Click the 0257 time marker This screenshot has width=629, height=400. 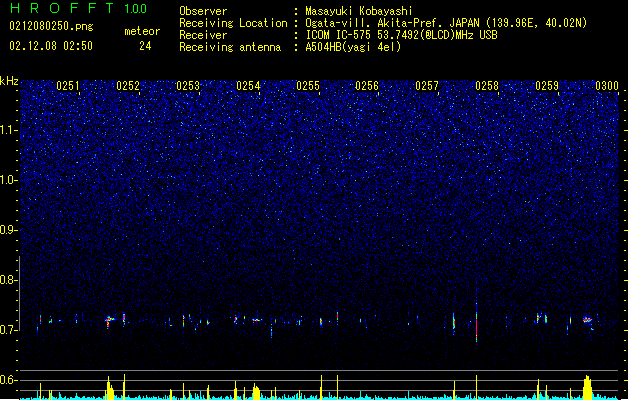coord(427,86)
